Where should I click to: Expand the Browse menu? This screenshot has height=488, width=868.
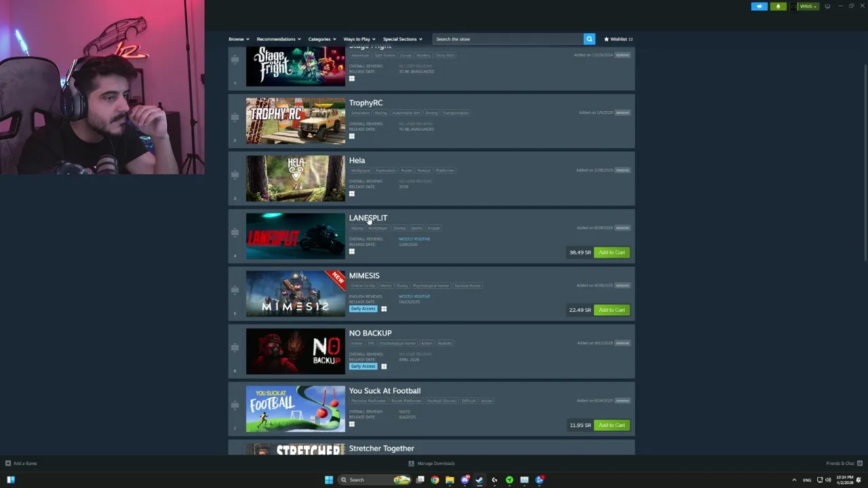click(x=239, y=39)
